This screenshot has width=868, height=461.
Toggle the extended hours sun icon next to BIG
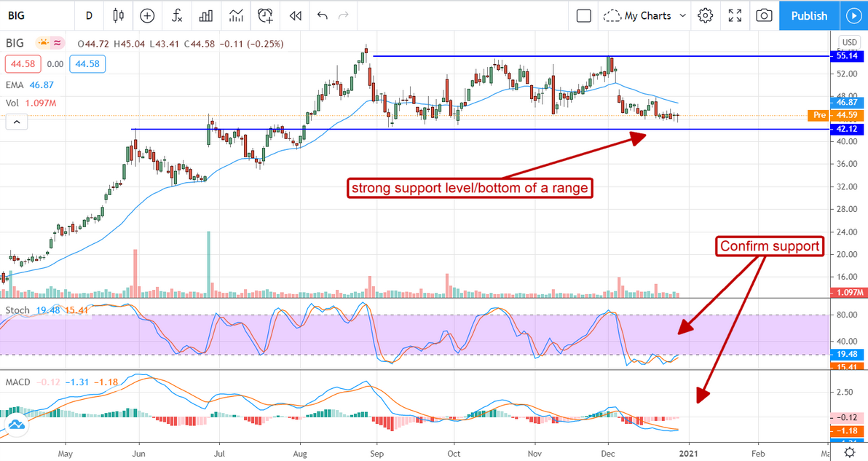click(x=43, y=43)
